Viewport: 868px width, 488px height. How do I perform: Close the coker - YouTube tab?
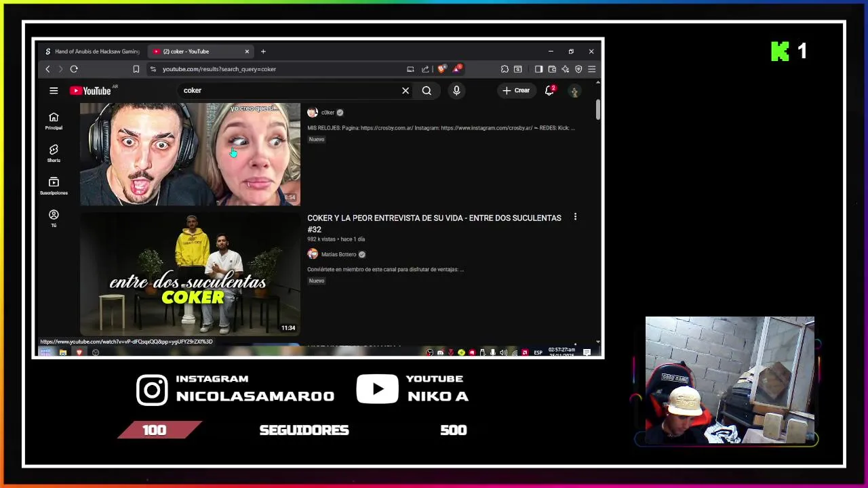coord(247,52)
